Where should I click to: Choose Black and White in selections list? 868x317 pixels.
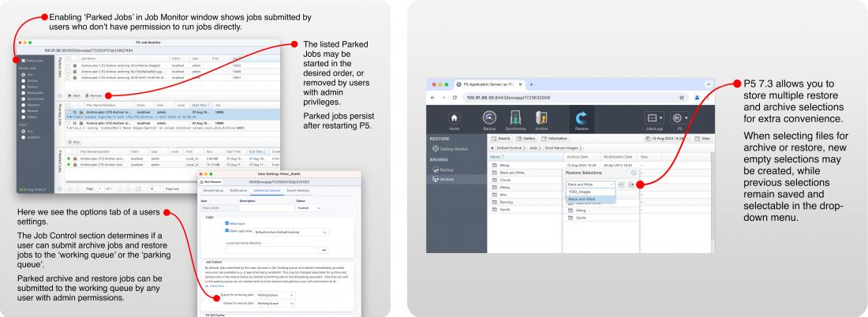pos(590,199)
